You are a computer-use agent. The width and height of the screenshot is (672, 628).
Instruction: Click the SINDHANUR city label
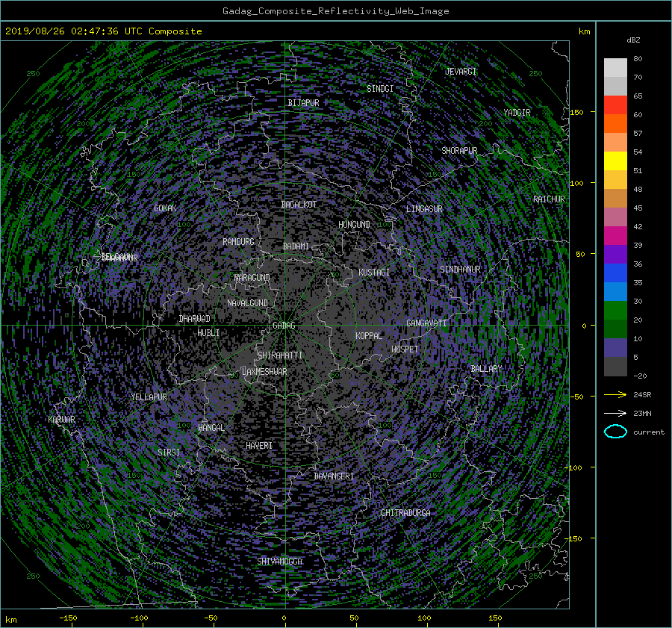460,270
